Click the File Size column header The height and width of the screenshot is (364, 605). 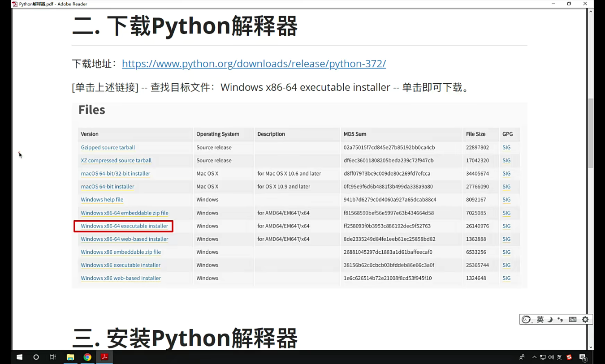click(x=475, y=134)
